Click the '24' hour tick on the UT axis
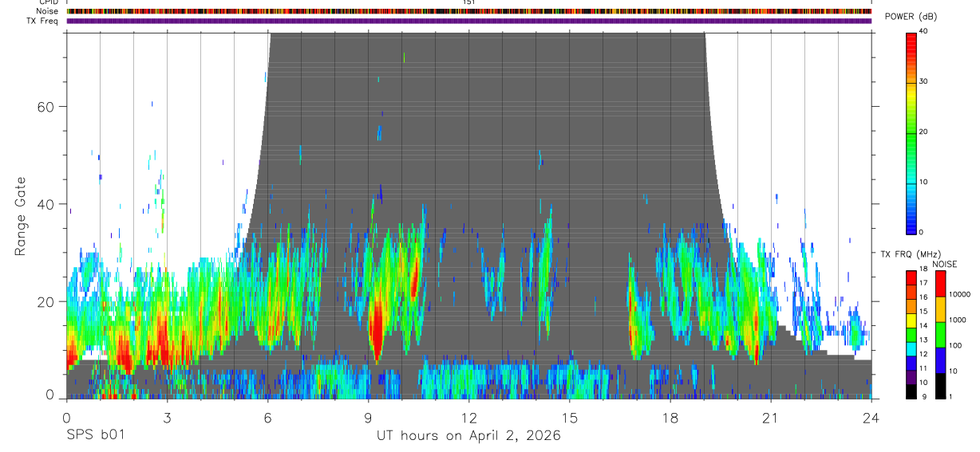This screenshot has width=980, height=452. pos(871,417)
